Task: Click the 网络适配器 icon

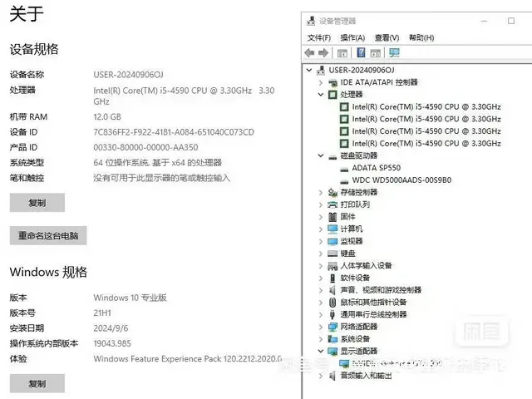Action: (x=332, y=327)
